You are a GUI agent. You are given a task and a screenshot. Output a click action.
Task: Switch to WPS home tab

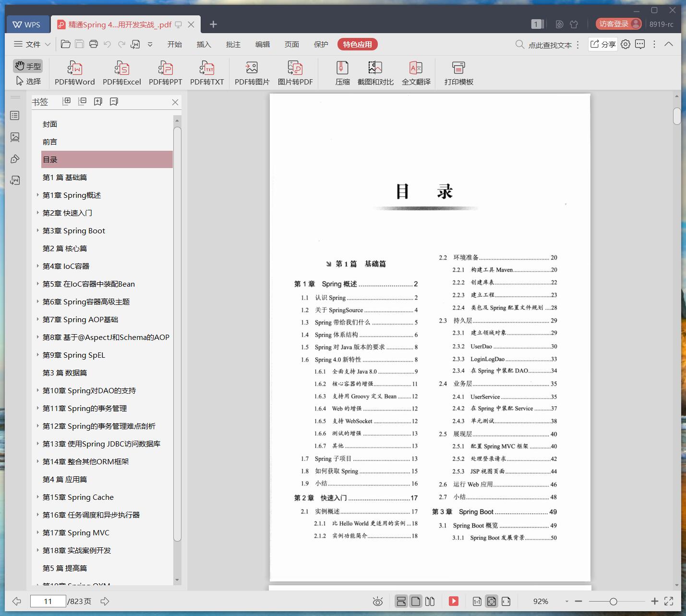tap(27, 24)
